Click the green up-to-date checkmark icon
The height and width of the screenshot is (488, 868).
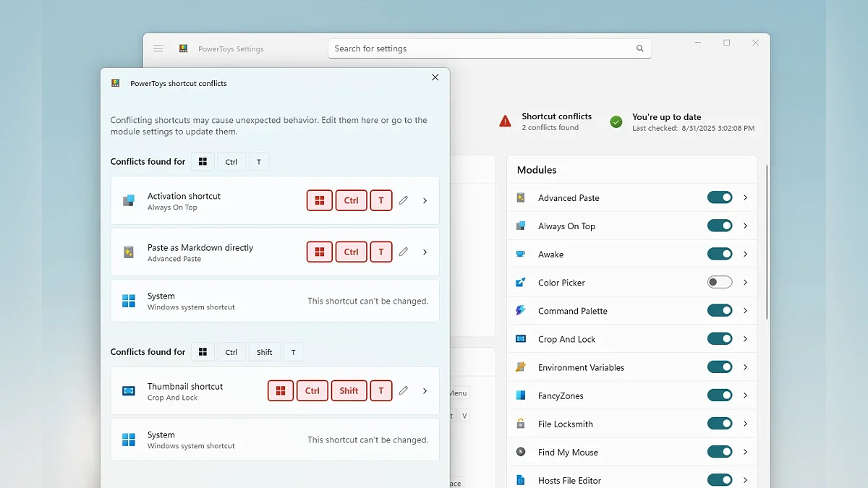click(616, 121)
